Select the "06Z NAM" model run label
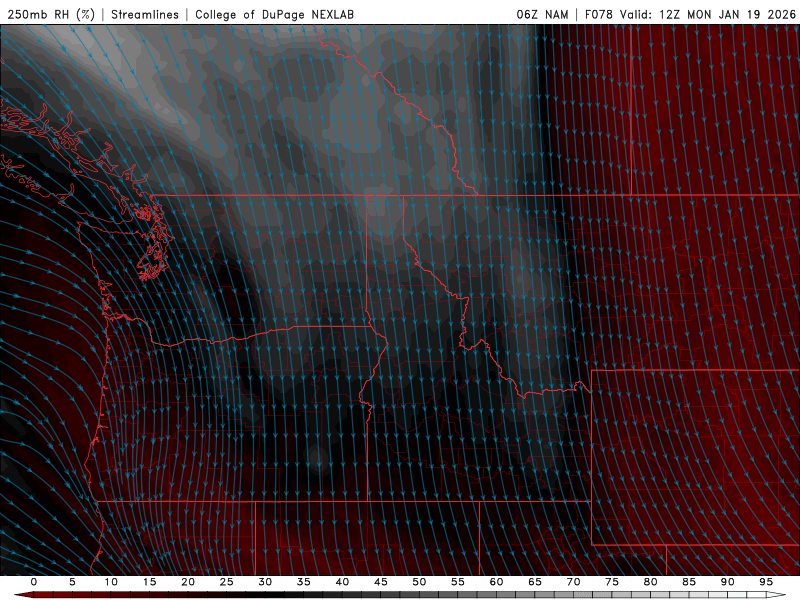This screenshot has height=600, width=800. point(542,14)
